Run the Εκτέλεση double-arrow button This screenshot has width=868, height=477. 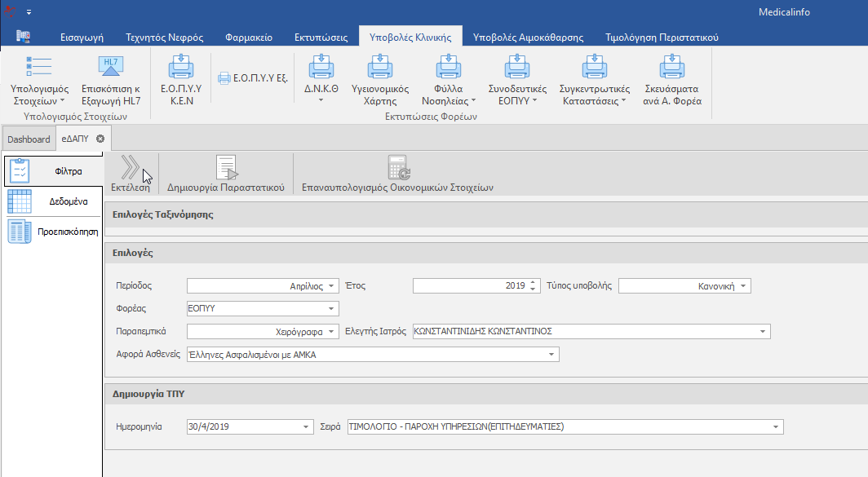[x=131, y=167]
